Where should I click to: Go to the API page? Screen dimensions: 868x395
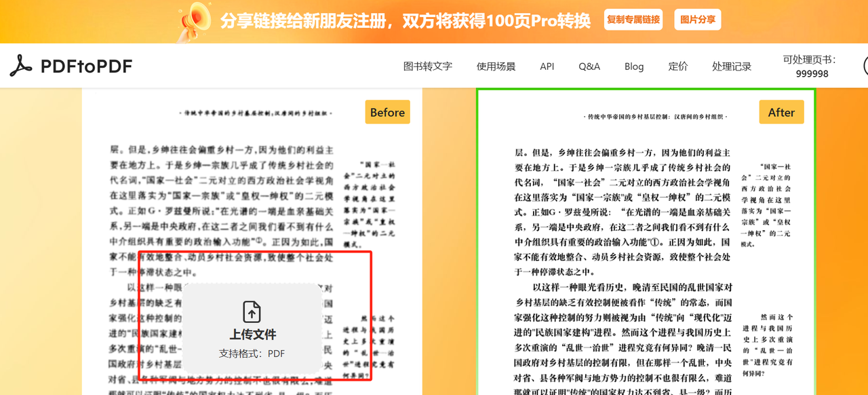(x=547, y=67)
